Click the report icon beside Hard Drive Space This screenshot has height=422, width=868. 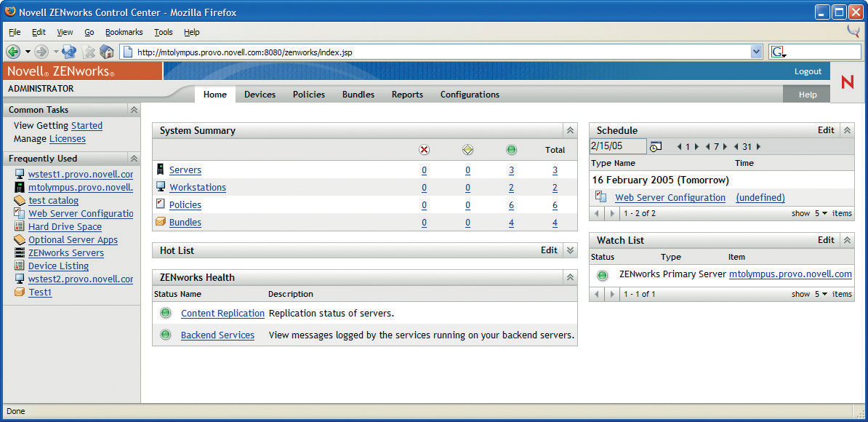pyautogui.click(x=20, y=226)
